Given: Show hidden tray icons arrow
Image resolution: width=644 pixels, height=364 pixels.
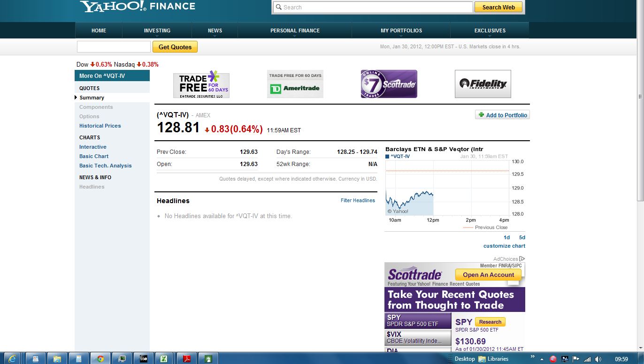Looking at the screenshot, I should pos(542,360).
